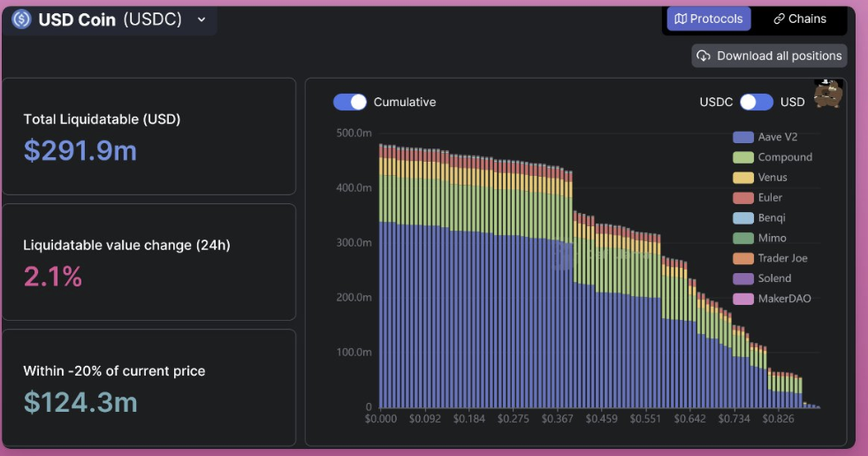This screenshot has height=456, width=868.
Task: Click the Aave V2 legend color swatch
Action: click(742, 137)
